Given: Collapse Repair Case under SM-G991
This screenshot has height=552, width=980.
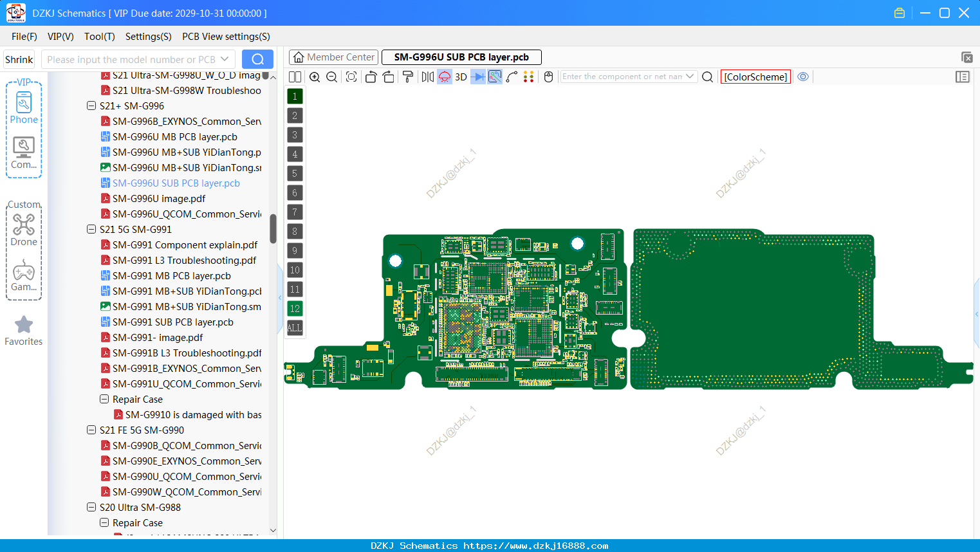Looking at the screenshot, I should [x=104, y=399].
